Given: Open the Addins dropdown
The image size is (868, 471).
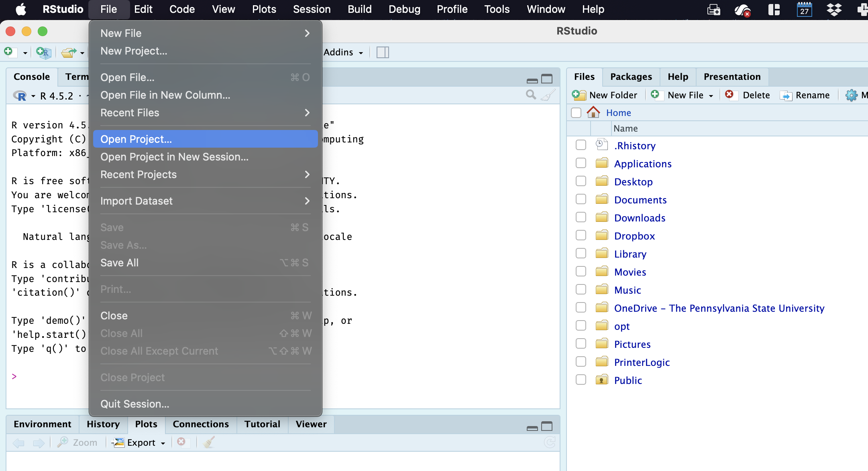Looking at the screenshot, I should [x=343, y=52].
